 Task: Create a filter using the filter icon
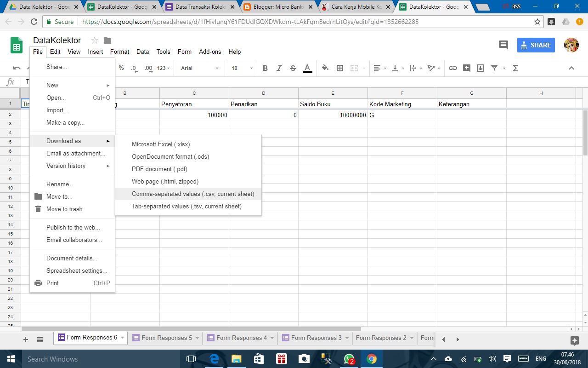click(494, 68)
